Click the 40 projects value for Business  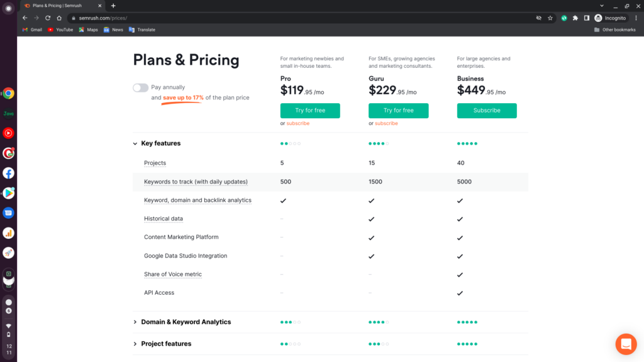tap(461, 163)
